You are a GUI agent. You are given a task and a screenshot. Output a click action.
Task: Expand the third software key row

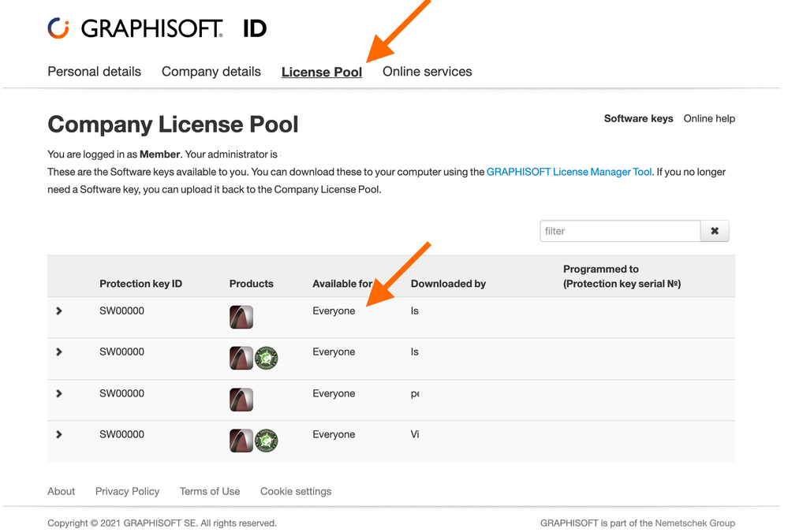[59, 393]
